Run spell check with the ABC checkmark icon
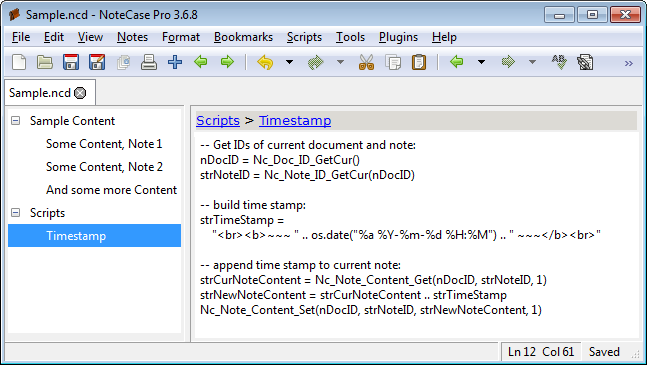 (x=559, y=63)
